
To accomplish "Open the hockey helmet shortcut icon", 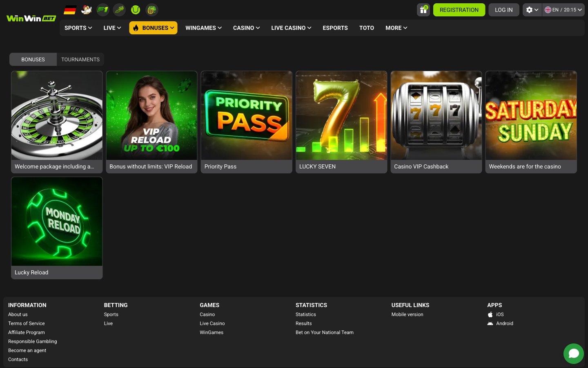I will coord(152,10).
